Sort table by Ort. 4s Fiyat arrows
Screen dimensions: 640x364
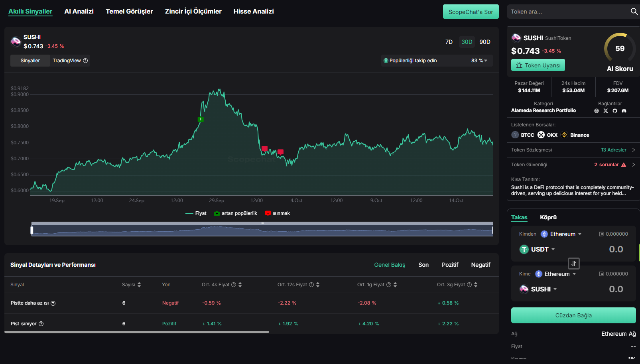(x=240, y=285)
